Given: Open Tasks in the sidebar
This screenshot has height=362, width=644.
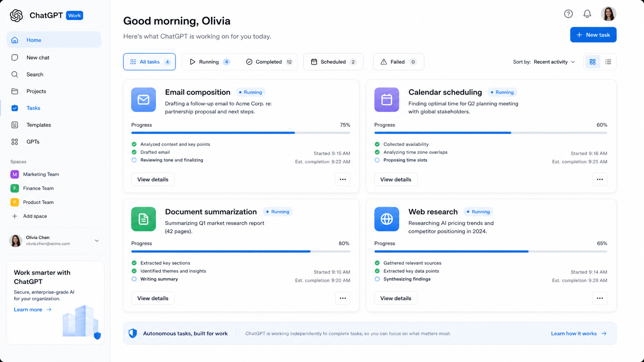Looking at the screenshot, I should 54,108.
